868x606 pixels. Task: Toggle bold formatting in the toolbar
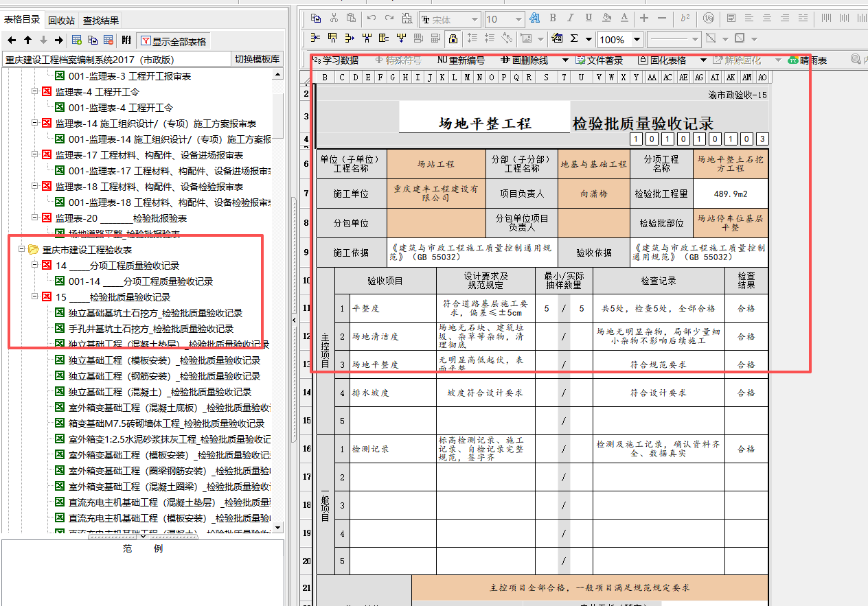point(553,18)
